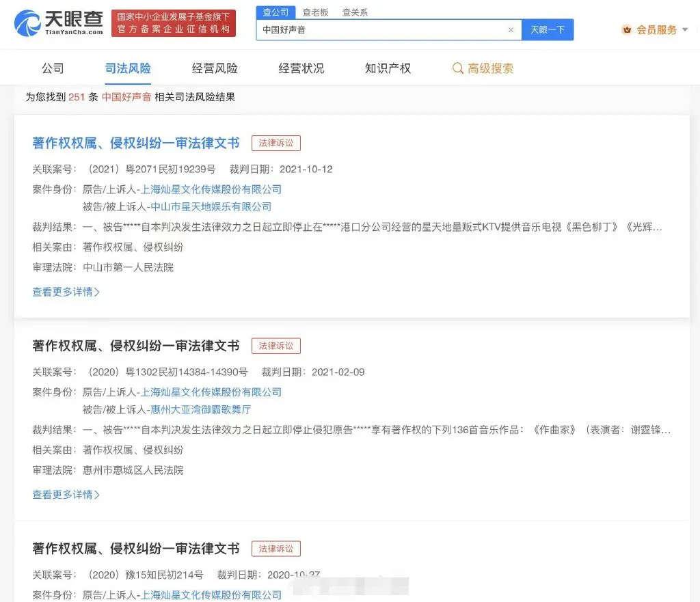Click 法律诉讼 tag on the 2021-02-09 case

(x=276, y=346)
